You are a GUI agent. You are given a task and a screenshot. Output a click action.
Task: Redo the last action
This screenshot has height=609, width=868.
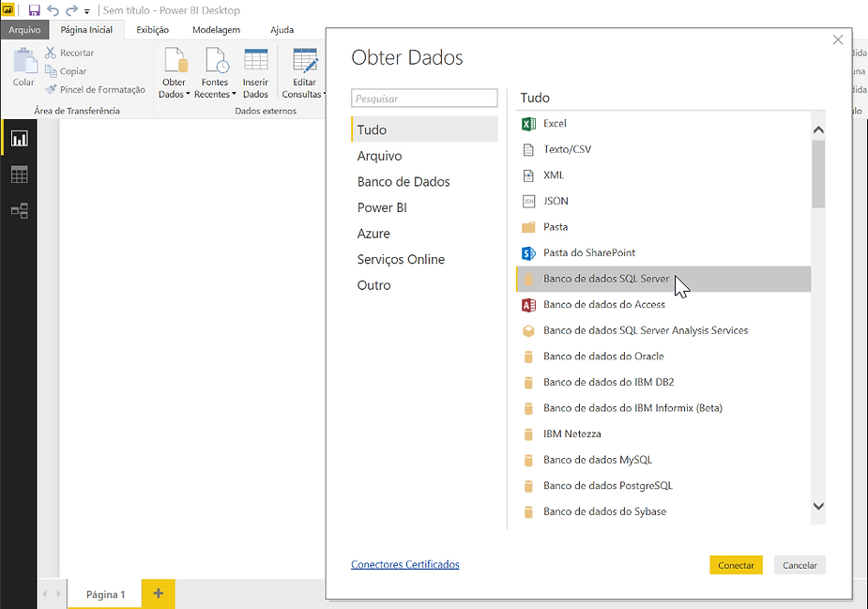click(x=71, y=10)
